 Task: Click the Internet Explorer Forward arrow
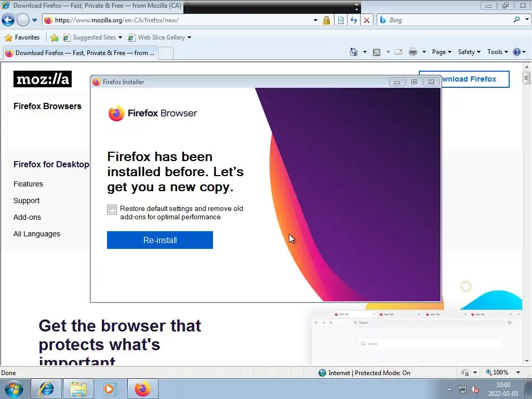coord(23,20)
